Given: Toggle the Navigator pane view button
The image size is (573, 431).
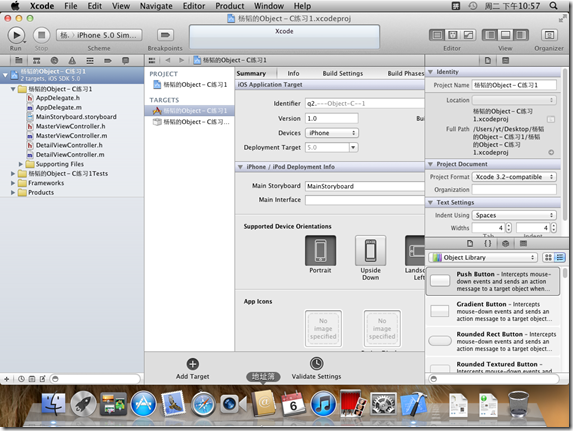Looking at the screenshot, I should [490, 35].
